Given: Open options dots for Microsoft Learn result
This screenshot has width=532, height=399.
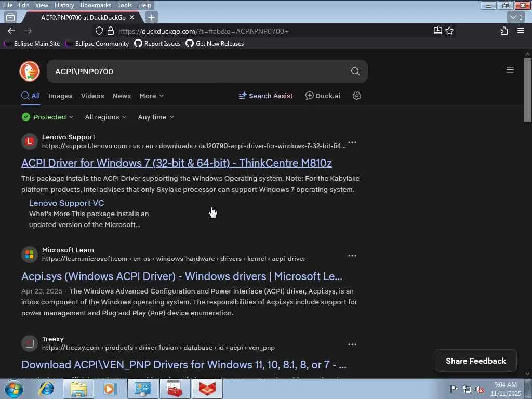Looking at the screenshot, I should point(352,256).
